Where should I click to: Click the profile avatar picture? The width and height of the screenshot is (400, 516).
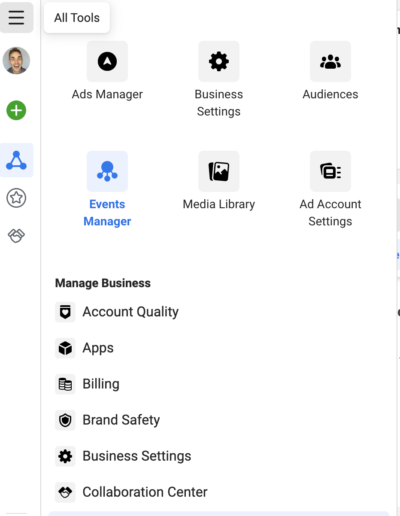(16, 60)
